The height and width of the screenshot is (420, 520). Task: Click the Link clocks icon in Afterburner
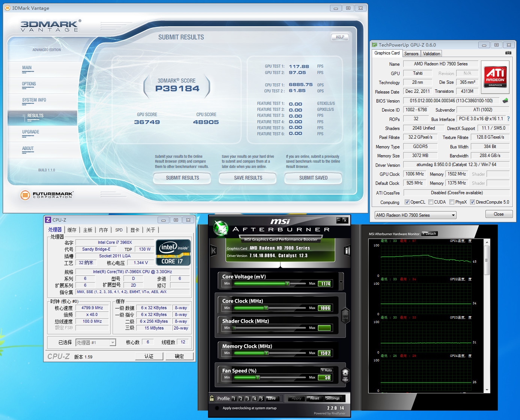coord(345,316)
